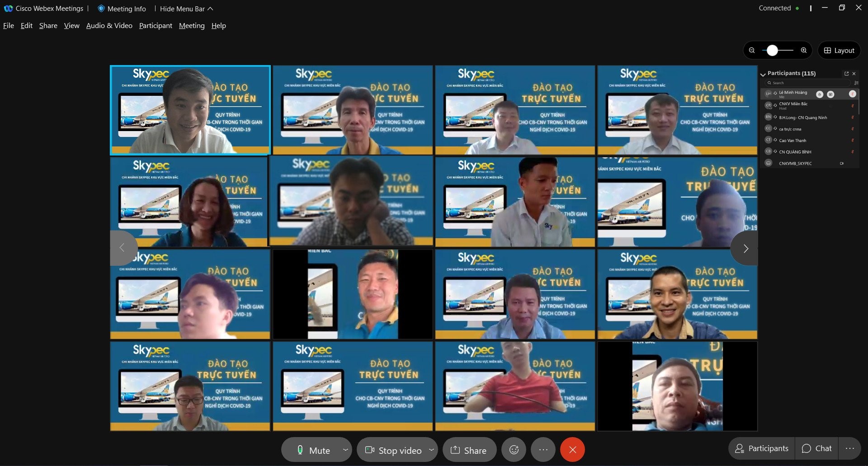Select participant Cao Van Thanh
The image size is (868, 466).
pos(810,140)
